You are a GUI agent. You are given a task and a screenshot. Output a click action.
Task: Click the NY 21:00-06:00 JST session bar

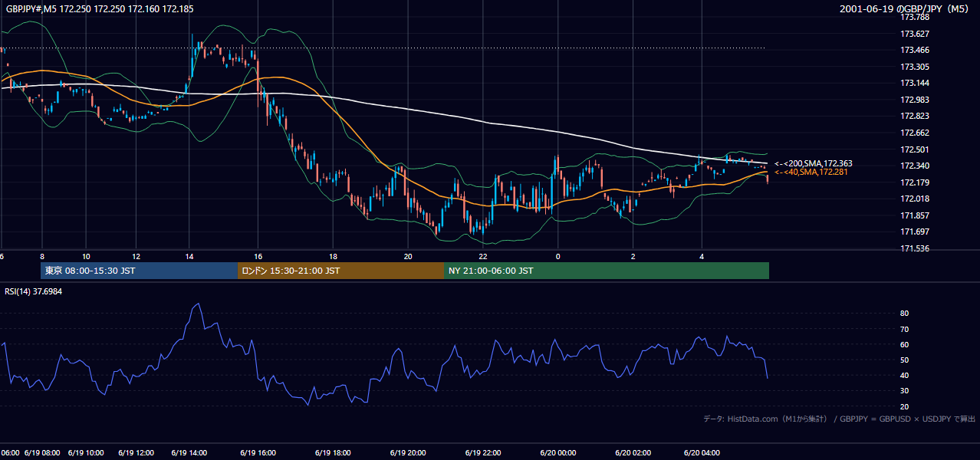tap(607, 271)
